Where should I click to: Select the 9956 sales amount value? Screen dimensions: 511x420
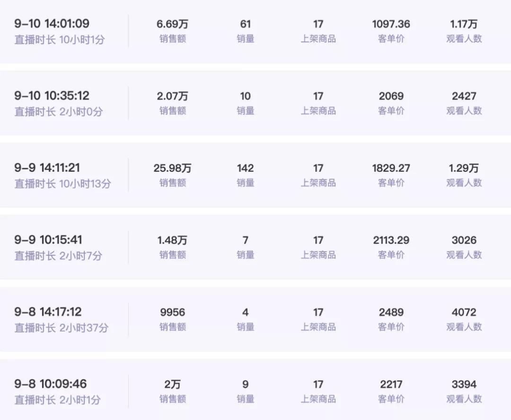172,312
